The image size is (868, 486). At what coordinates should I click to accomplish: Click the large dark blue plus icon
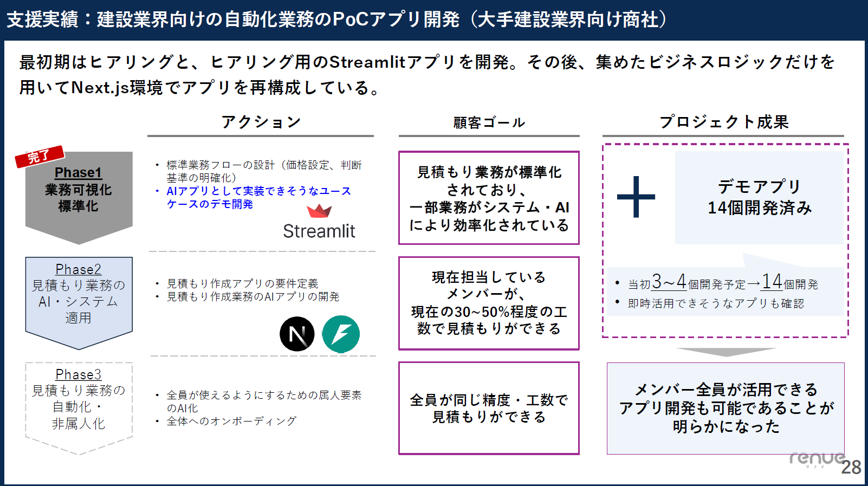636,197
